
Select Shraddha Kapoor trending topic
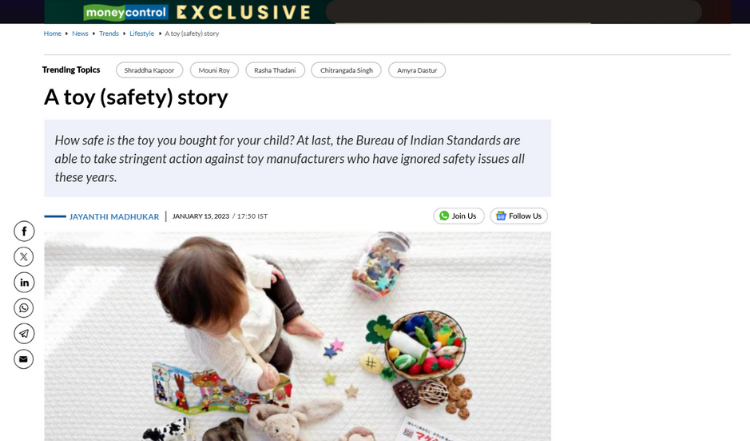pyautogui.click(x=149, y=70)
